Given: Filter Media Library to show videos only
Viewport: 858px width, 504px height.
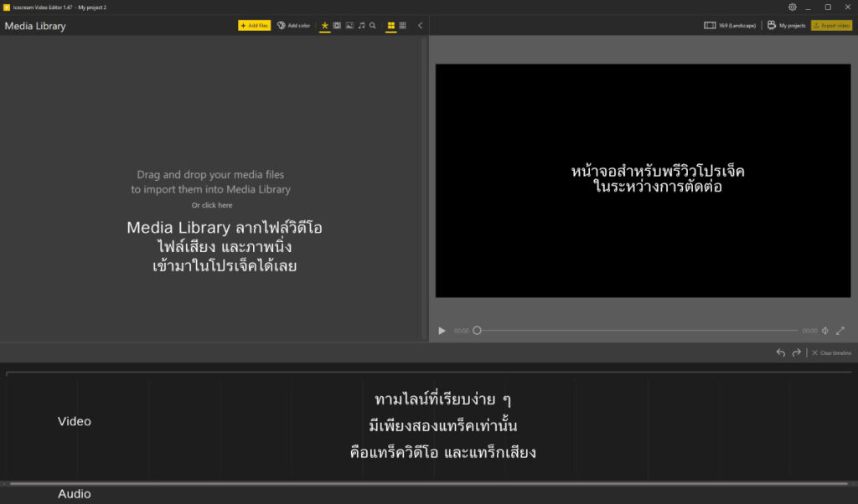Looking at the screenshot, I should tap(337, 26).
